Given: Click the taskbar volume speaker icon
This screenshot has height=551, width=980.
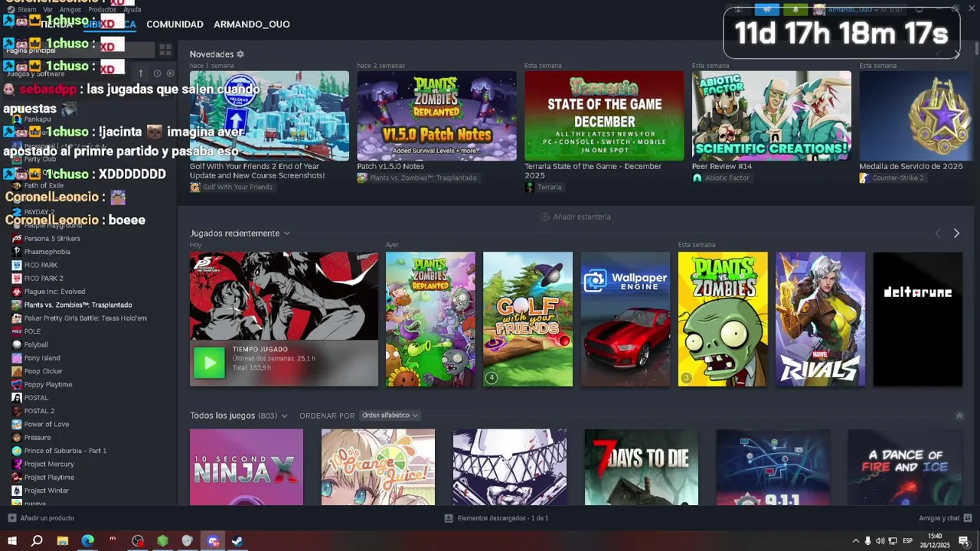Looking at the screenshot, I should click(x=880, y=541).
